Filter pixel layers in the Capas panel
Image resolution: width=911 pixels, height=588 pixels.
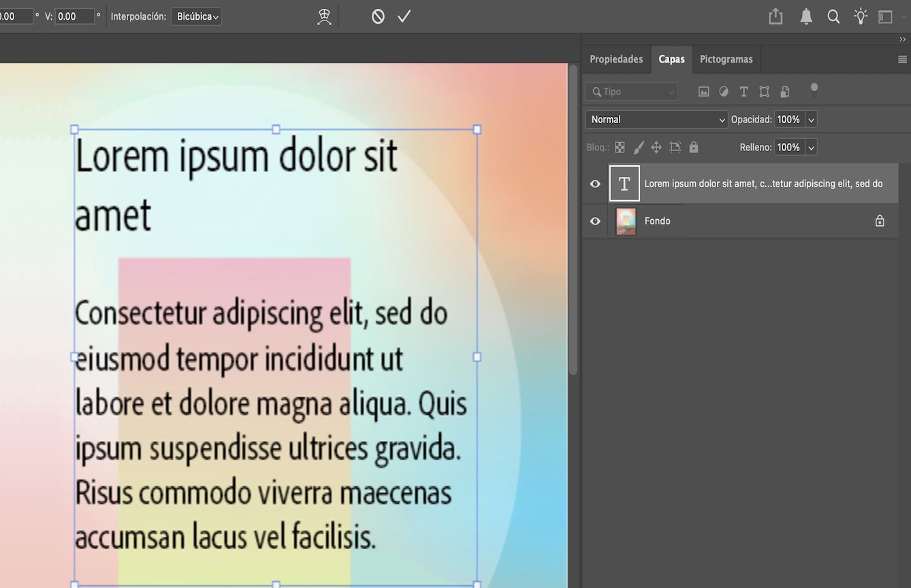pyautogui.click(x=703, y=91)
